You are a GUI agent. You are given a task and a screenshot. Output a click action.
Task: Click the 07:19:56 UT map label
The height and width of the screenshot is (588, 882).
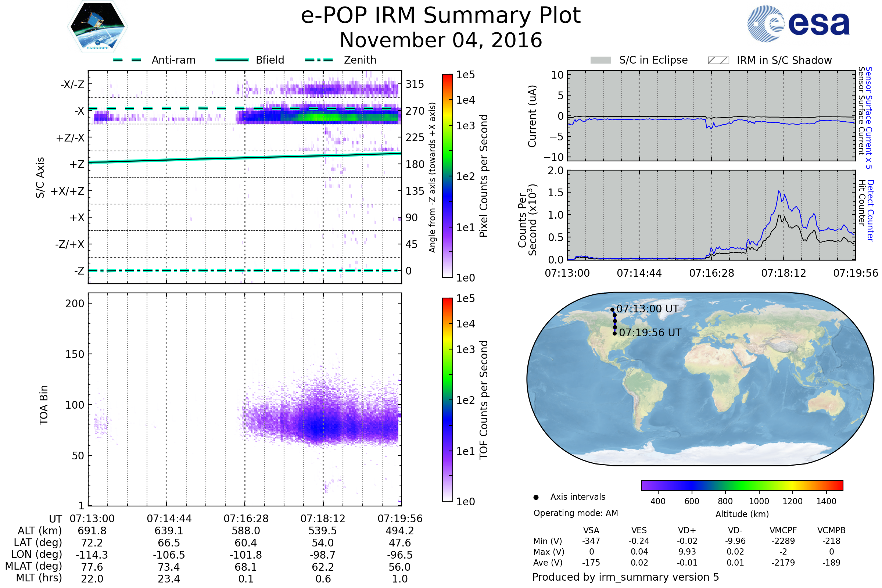tap(650, 333)
